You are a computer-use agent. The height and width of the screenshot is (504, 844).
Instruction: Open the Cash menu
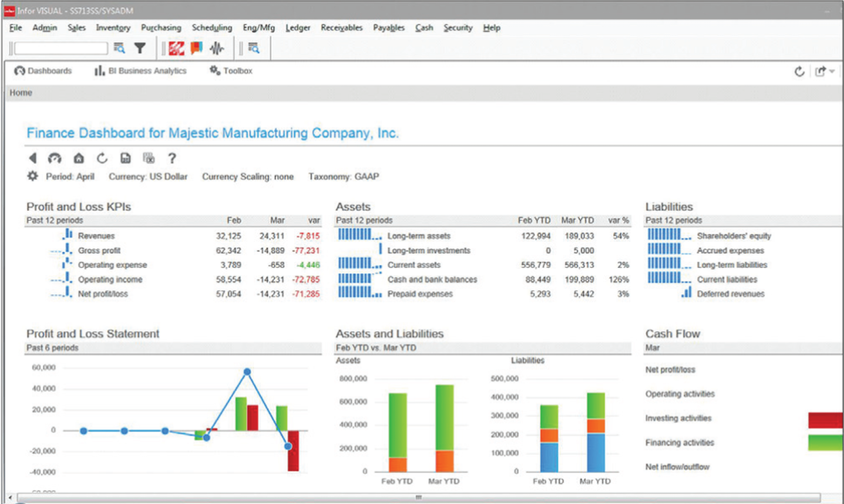click(x=424, y=28)
